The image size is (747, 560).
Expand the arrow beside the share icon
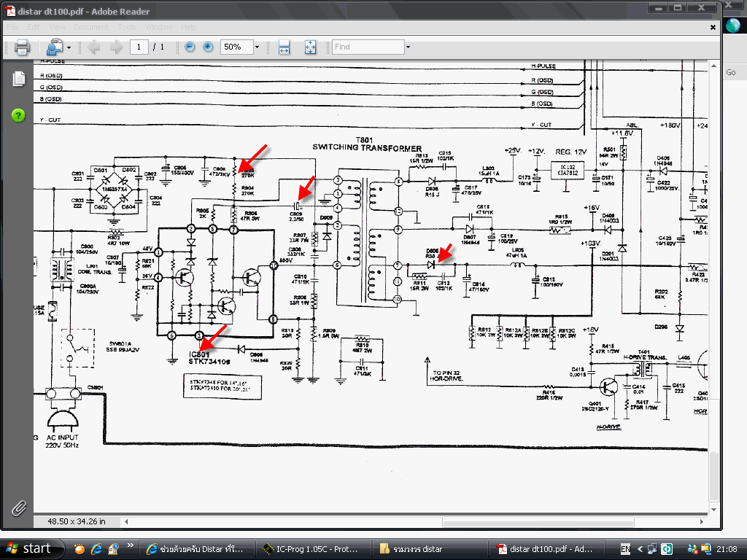coord(69,47)
